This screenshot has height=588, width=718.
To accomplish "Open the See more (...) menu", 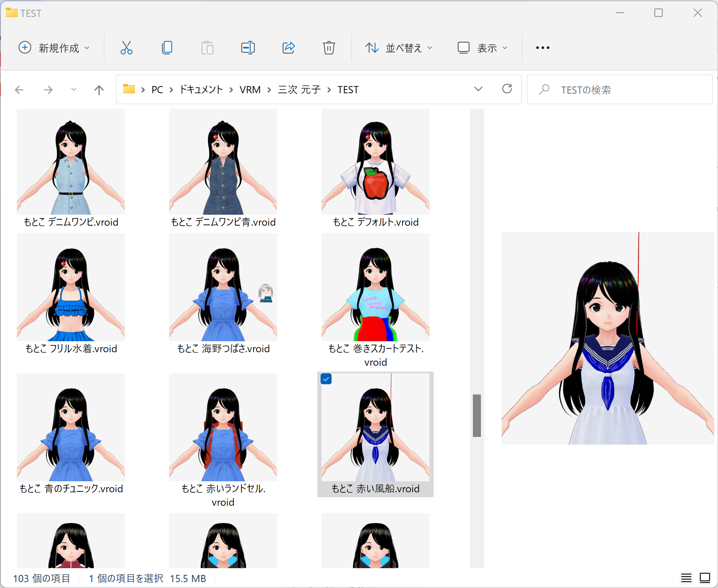I will point(542,48).
